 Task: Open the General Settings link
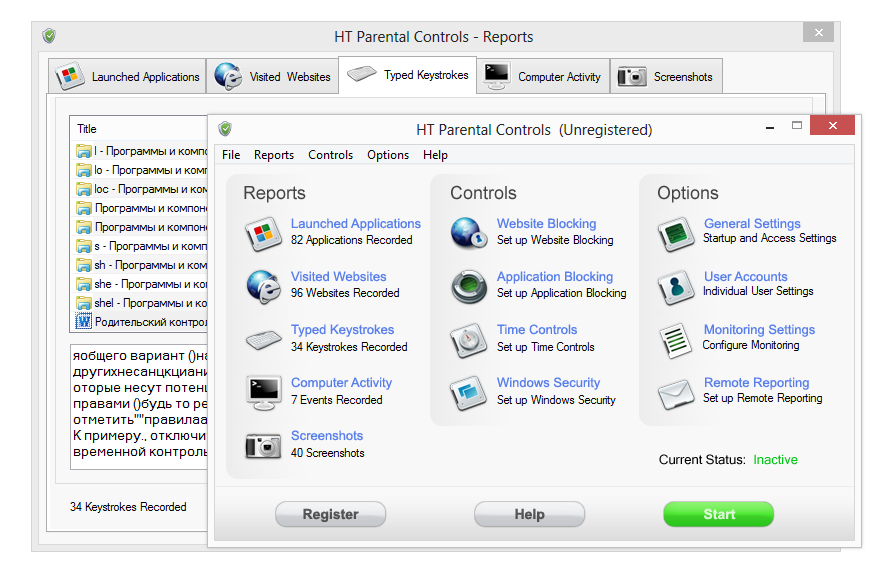[x=752, y=224]
